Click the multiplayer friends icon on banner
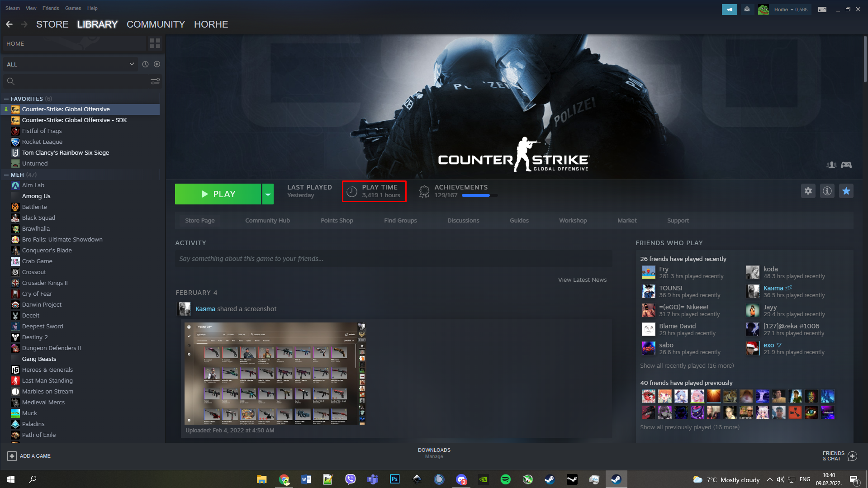 pyautogui.click(x=831, y=165)
